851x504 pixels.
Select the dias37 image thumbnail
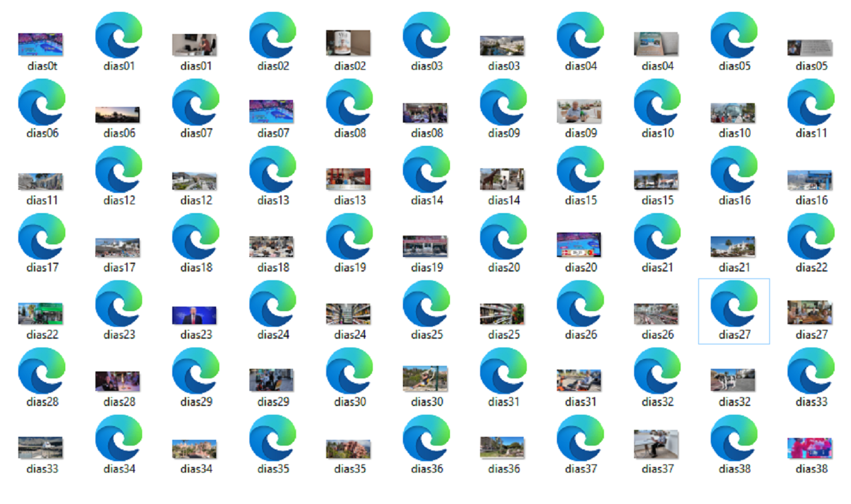tap(656, 444)
